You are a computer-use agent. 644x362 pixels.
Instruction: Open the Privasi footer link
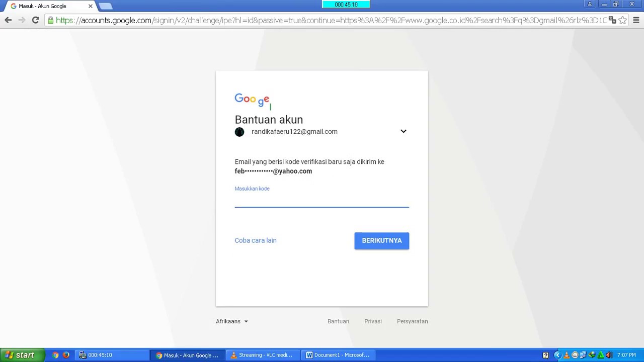coord(373,321)
